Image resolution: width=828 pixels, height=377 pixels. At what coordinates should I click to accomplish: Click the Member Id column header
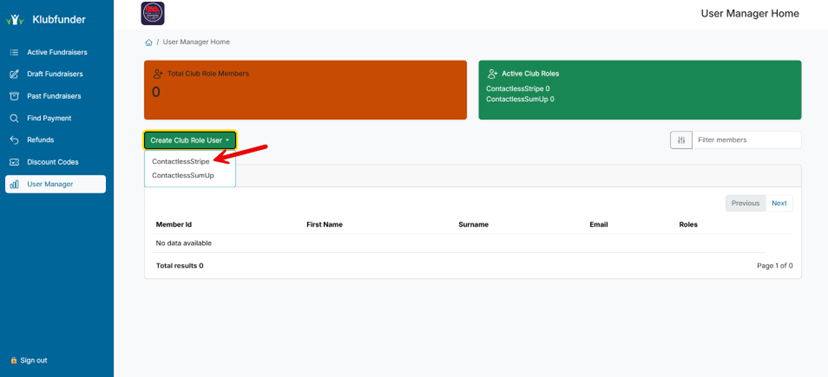click(x=174, y=224)
